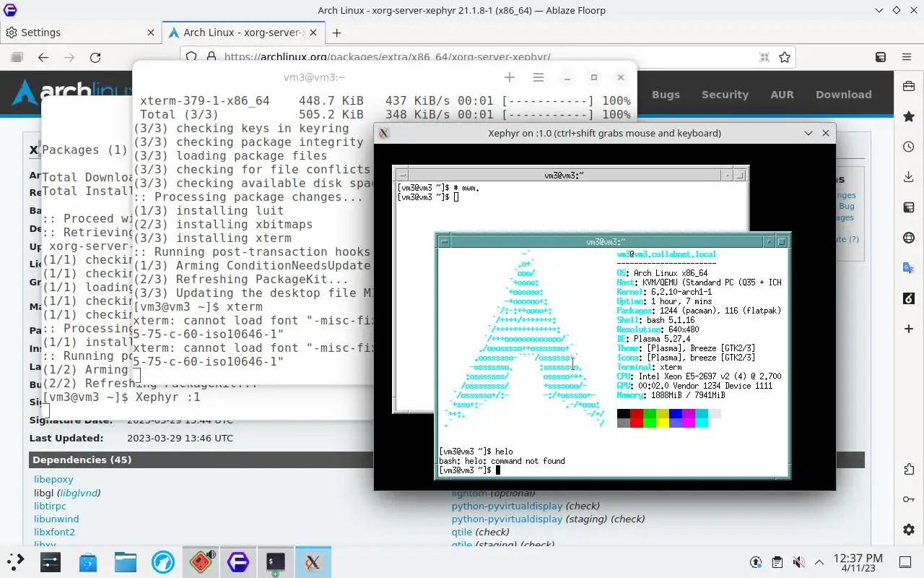Open the globe web panel in sidebar

(x=909, y=238)
